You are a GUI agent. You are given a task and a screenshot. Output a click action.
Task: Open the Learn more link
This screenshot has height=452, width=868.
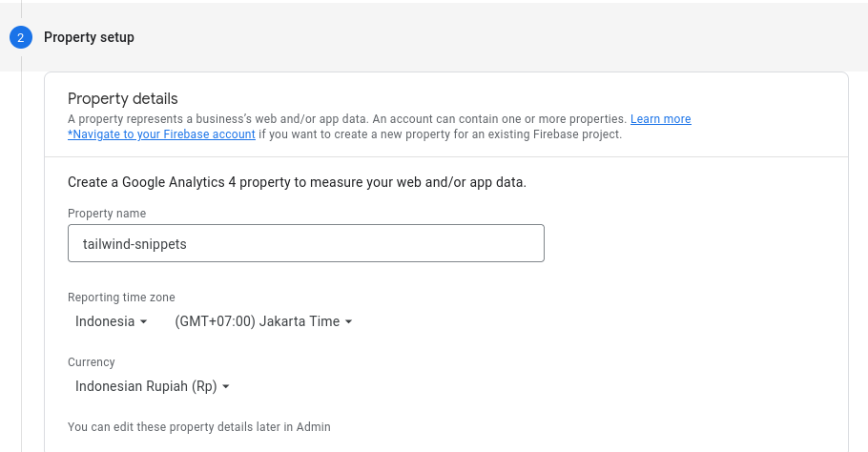(x=660, y=119)
